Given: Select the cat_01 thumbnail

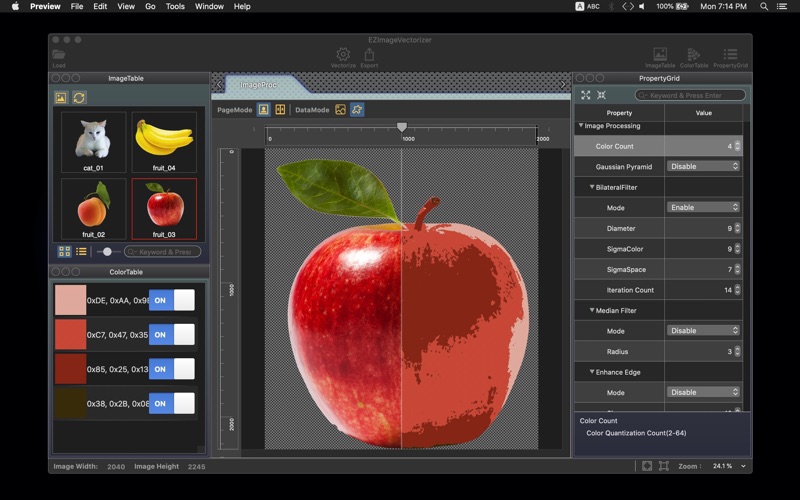Looking at the screenshot, I should click(x=93, y=142).
